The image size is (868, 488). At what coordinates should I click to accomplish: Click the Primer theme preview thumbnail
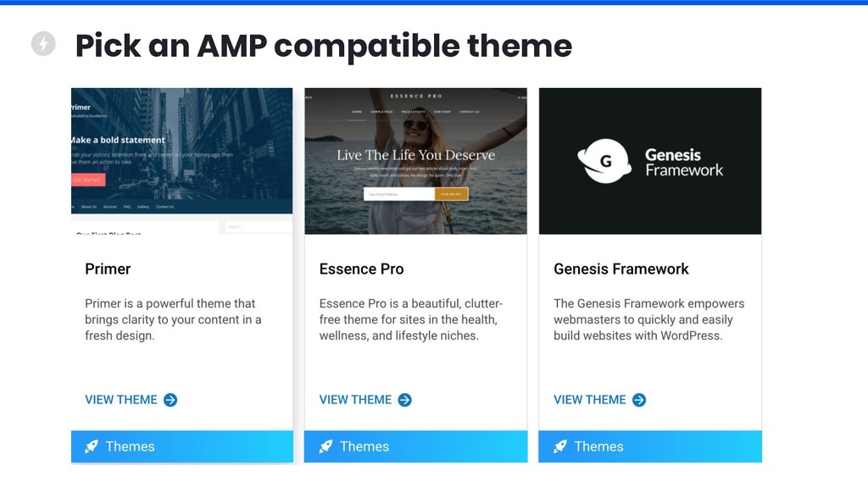pyautogui.click(x=182, y=161)
